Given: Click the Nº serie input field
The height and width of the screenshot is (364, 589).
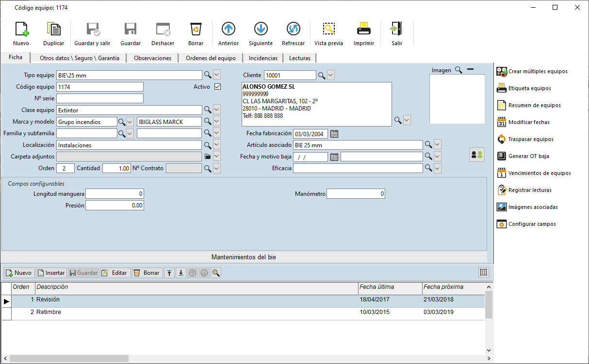Looking at the screenshot, I should click(100, 98).
